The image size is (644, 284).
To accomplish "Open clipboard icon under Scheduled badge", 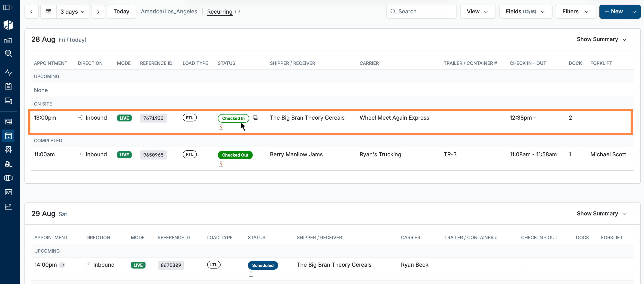I will 251,274.
